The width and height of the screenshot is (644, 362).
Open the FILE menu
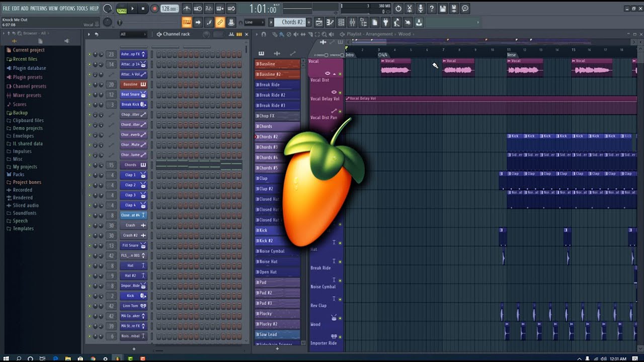6,9
